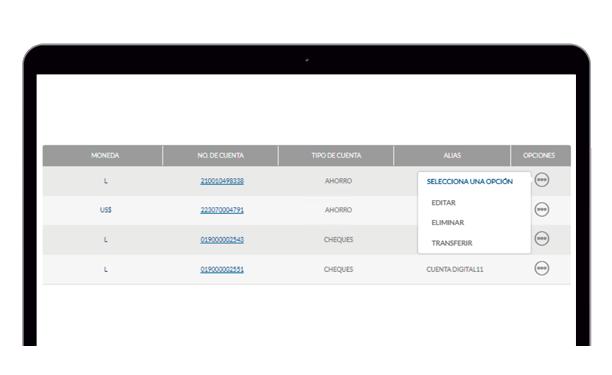Screen dimensions: 612x375
Task: Click the TIPO DE CUENTA column header
Action: 336,155
